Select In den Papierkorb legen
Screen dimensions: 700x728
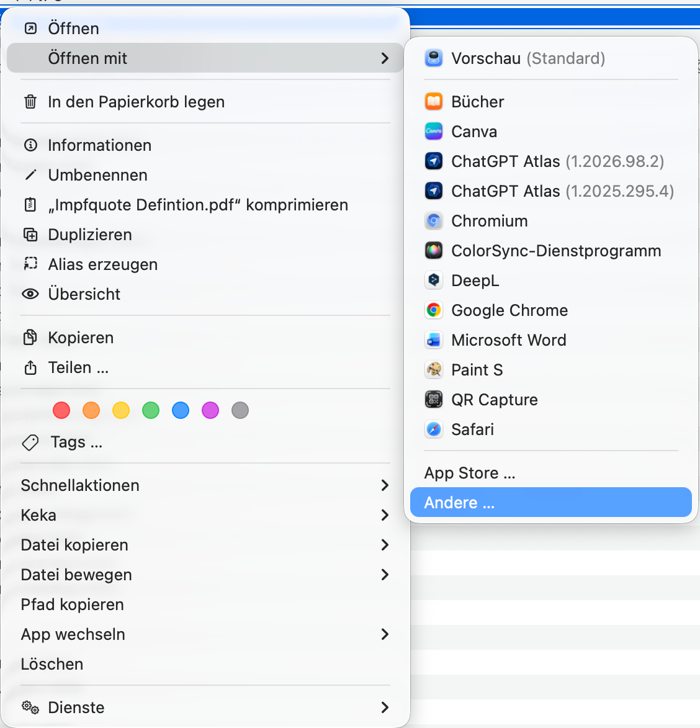(x=205, y=102)
